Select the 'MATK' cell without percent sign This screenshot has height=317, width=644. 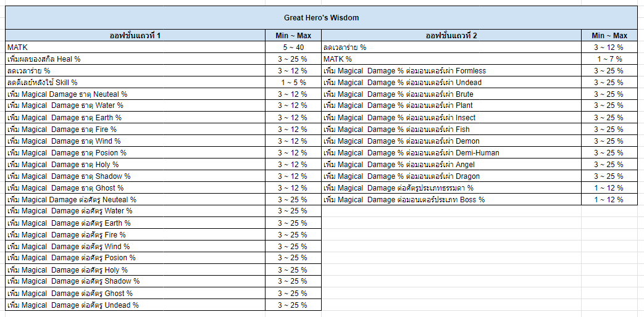point(135,47)
